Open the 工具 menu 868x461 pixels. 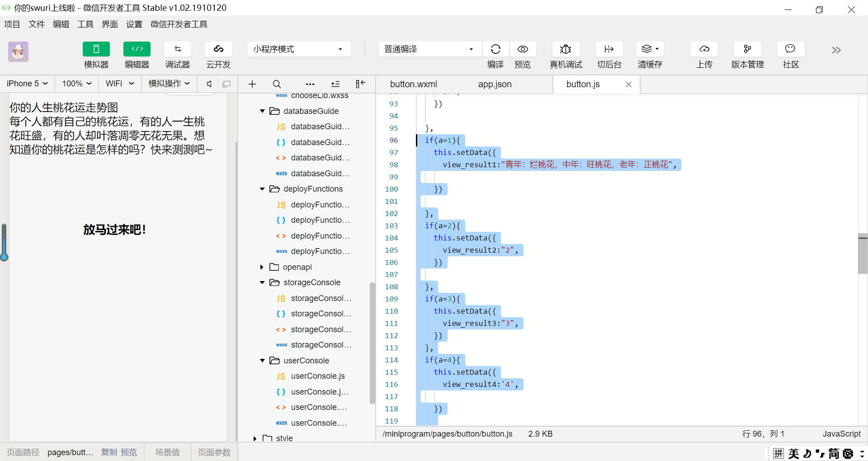coord(85,24)
